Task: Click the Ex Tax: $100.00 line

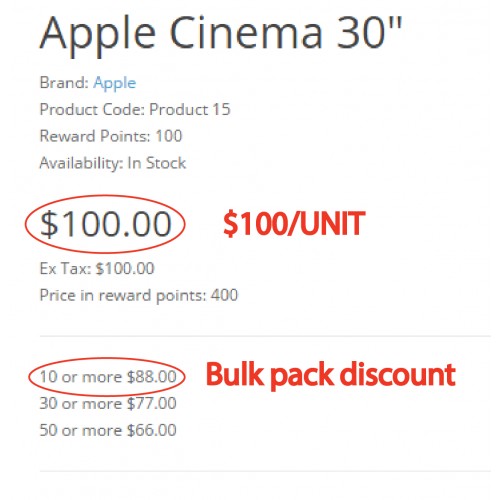Action: (97, 268)
